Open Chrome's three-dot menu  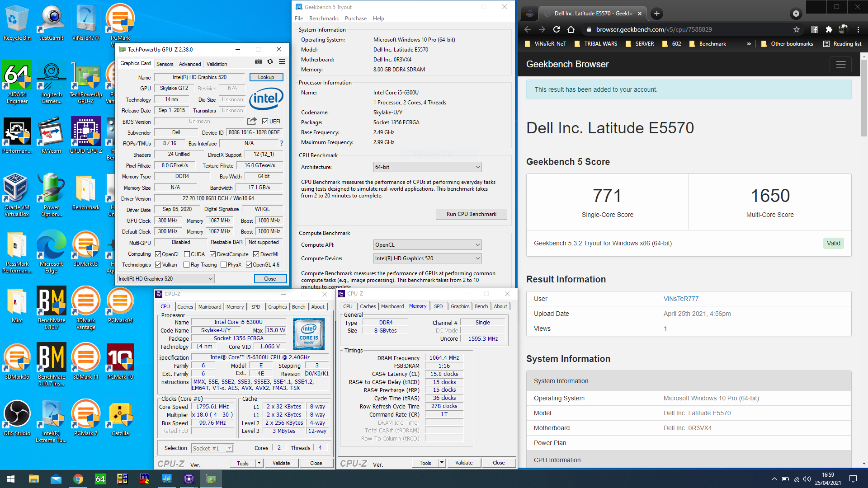[858, 29]
